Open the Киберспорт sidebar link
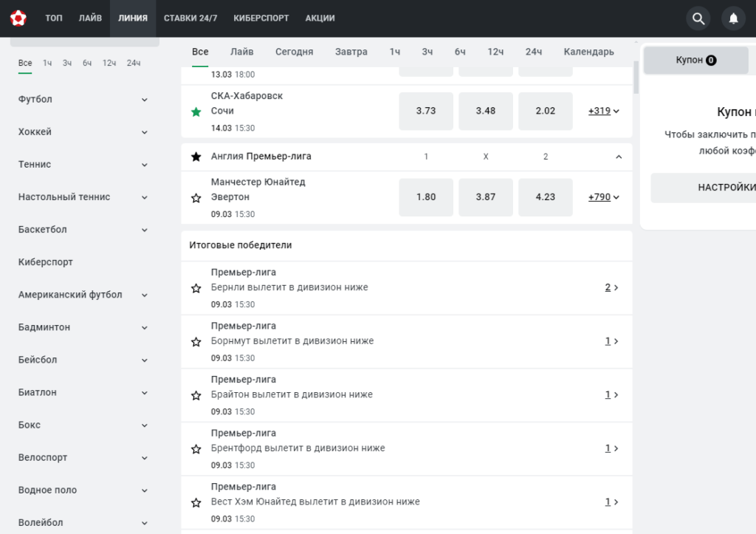This screenshot has width=756, height=534. click(x=45, y=262)
